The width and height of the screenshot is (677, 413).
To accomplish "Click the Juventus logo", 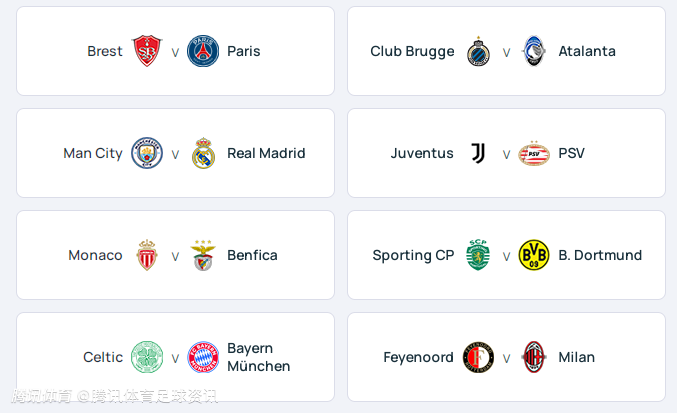I will click(x=478, y=153).
